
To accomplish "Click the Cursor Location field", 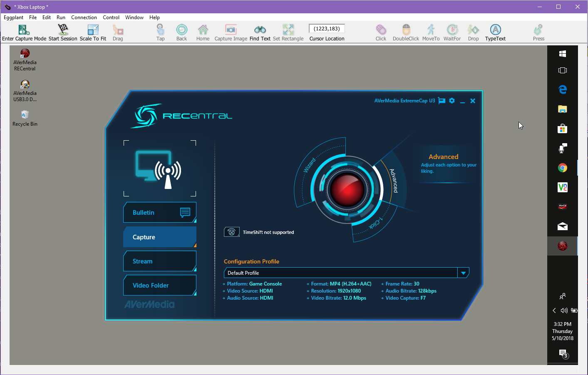I will [327, 28].
